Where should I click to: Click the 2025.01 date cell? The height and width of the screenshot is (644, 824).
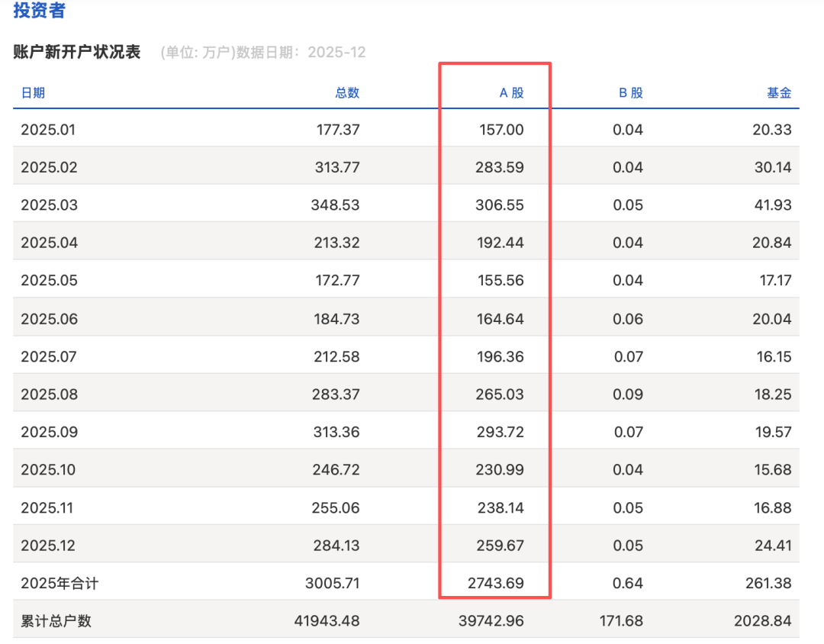pos(48,130)
